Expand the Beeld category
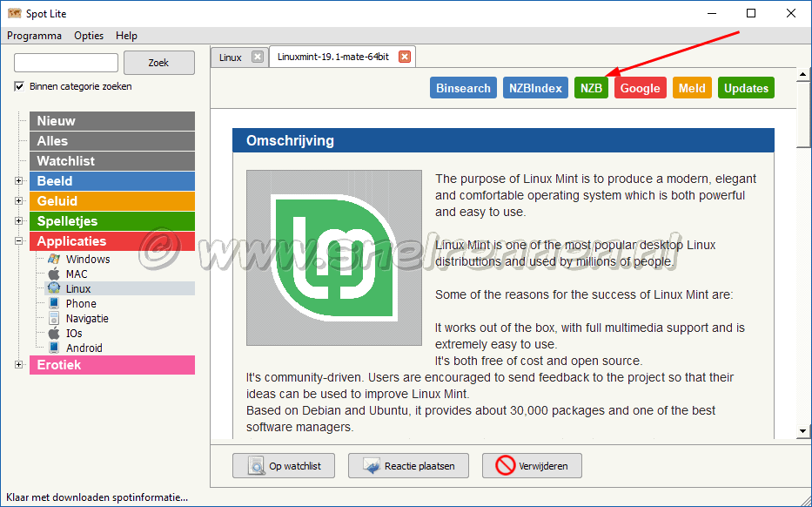This screenshot has width=812, height=507. pos(19,181)
